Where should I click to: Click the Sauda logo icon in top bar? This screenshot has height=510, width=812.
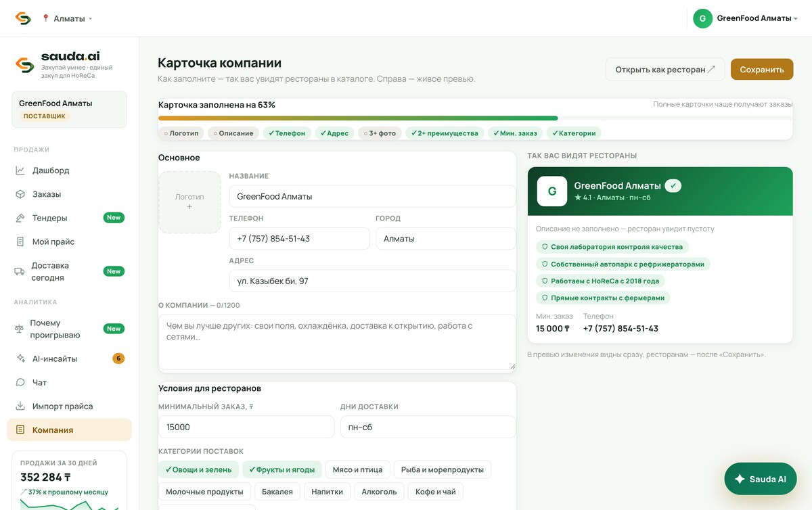pos(23,18)
